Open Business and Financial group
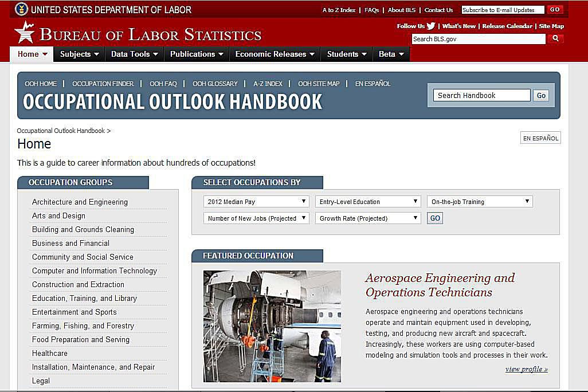588x392 pixels. (70, 243)
